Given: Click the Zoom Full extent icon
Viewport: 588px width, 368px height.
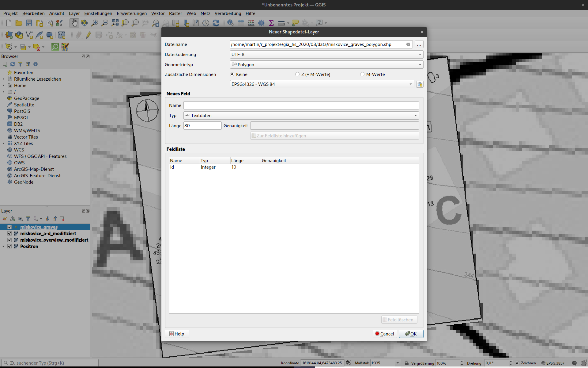Looking at the screenshot, I should pyautogui.click(x=115, y=23).
